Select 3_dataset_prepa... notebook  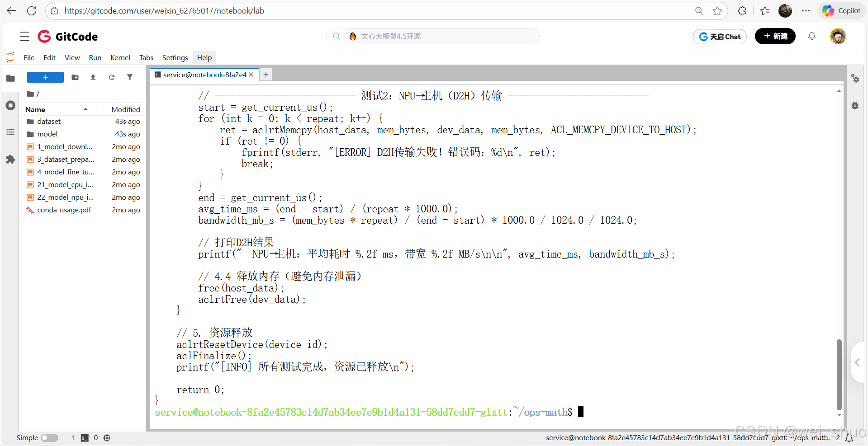tap(83, 160)
